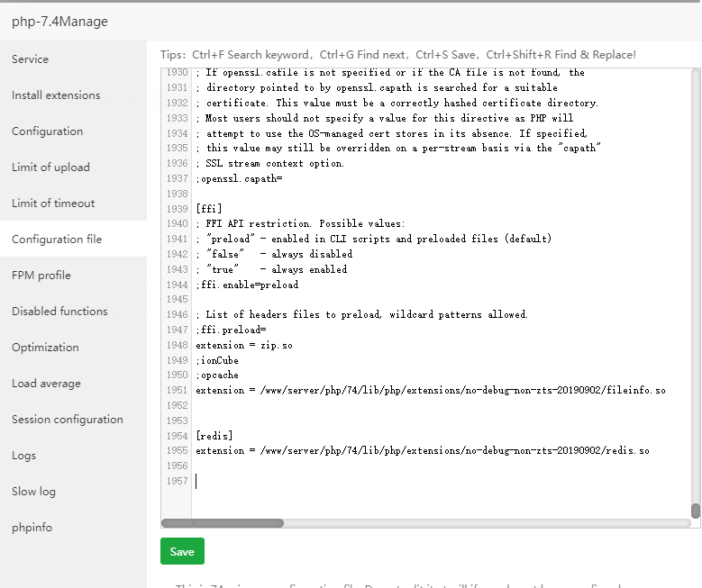Click the editor's vertical scrollbar thumb
The height and width of the screenshot is (588, 702).
tap(695, 511)
